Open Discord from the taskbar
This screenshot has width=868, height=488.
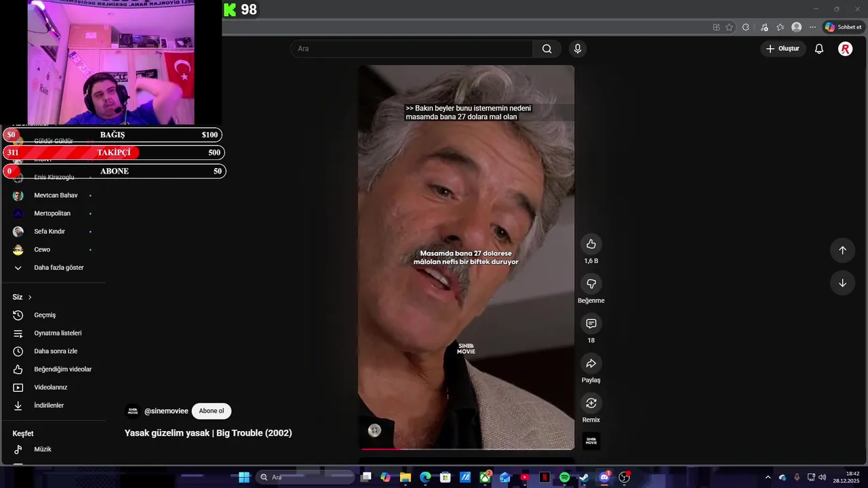[604, 477]
